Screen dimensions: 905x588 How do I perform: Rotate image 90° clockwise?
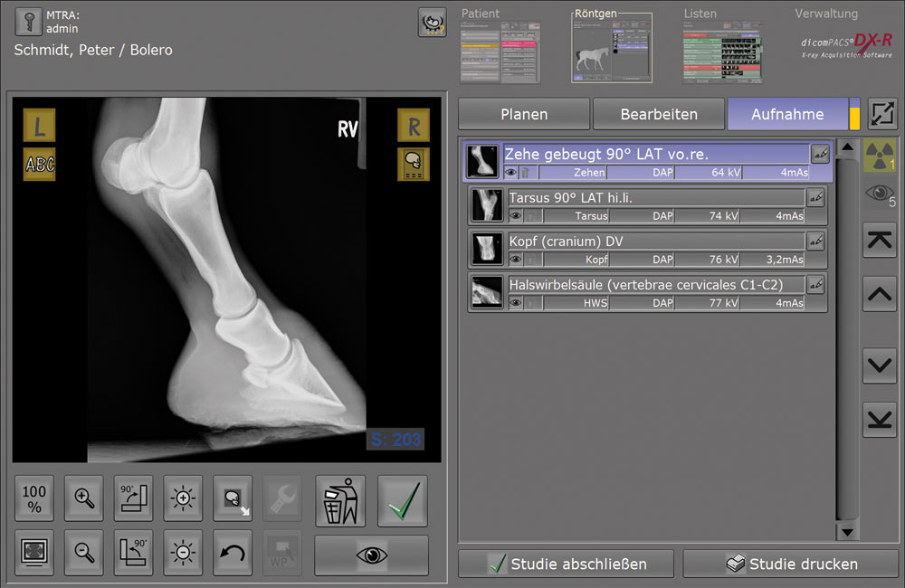pyautogui.click(x=133, y=498)
